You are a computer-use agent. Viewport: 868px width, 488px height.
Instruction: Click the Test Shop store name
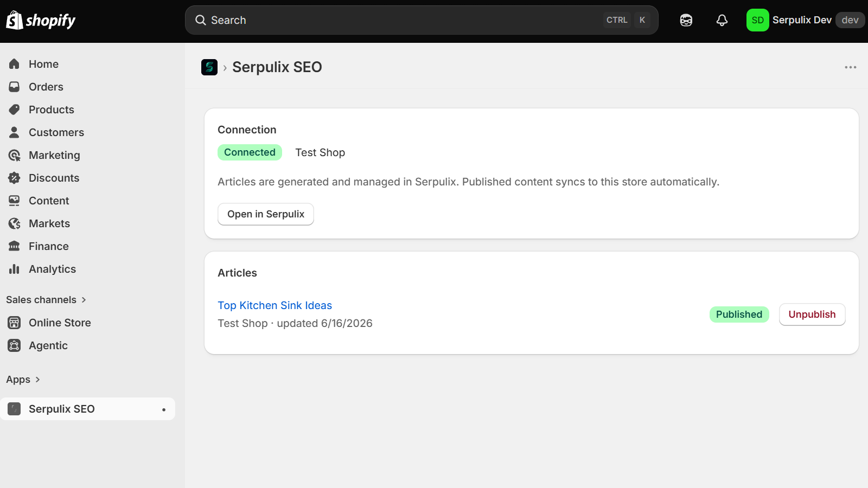tap(320, 152)
